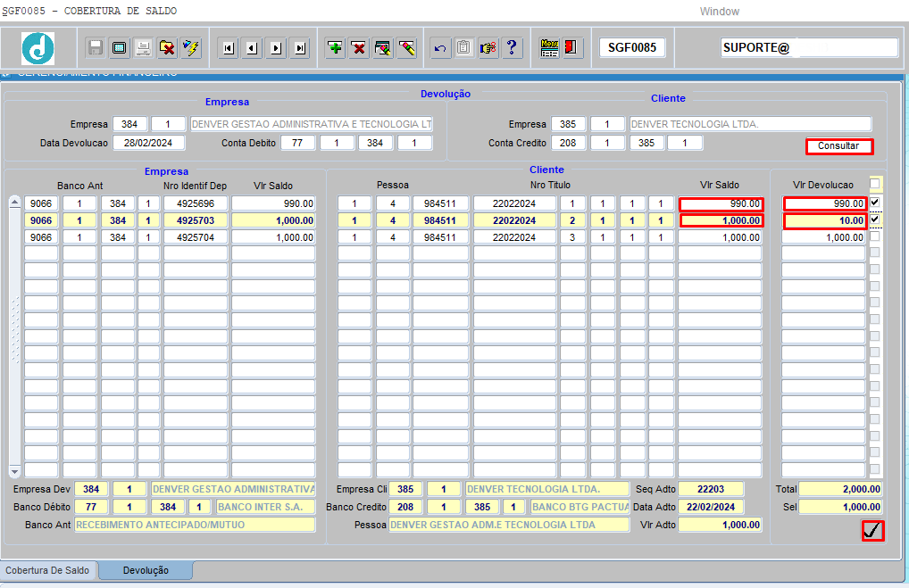Select cell Nro Identif Dep 4925696
Viewport: 909px width, 588px height.
coord(196,203)
